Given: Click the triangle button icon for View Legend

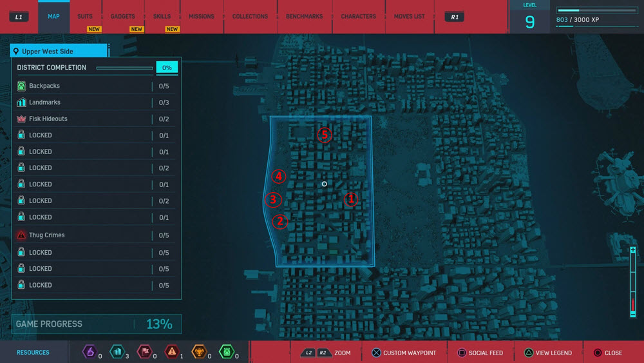Looking at the screenshot, I should pos(529,353).
